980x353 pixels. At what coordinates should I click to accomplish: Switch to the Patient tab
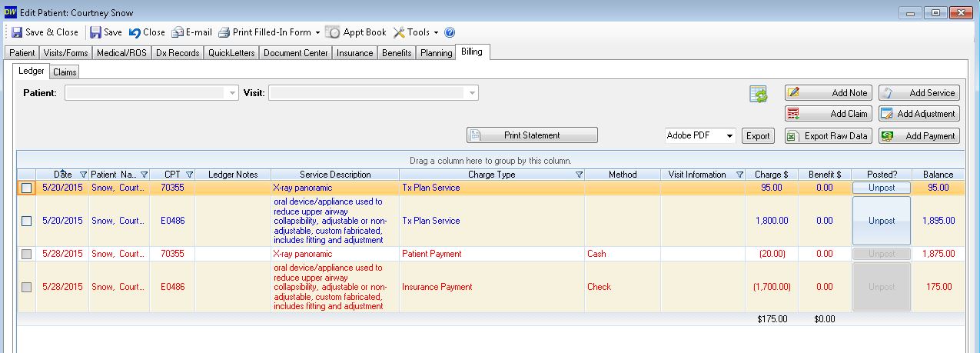[x=22, y=53]
